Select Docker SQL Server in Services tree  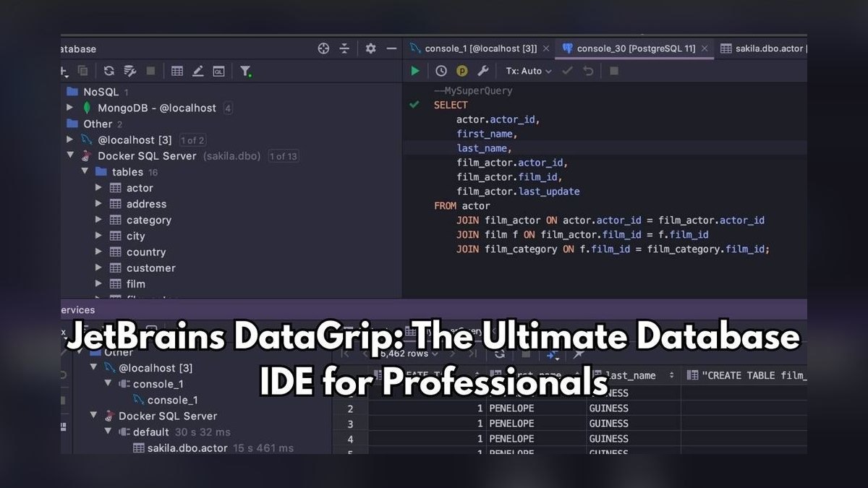pyautogui.click(x=168, y=416)
